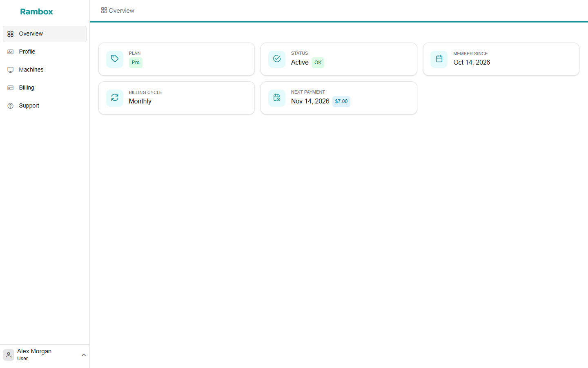Expand the user menu chevron
Viewport: 588px width, 368px height.
84,355
